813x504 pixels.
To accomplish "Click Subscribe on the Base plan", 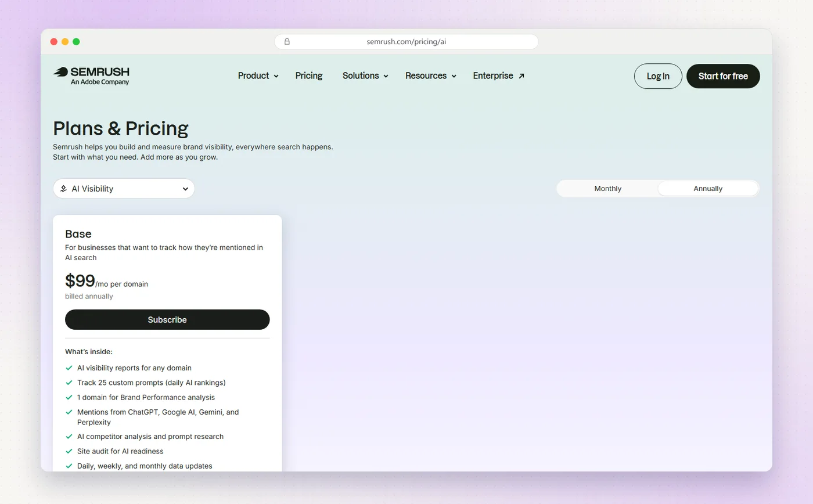I will pyautogui.click(x=167, y=320).
